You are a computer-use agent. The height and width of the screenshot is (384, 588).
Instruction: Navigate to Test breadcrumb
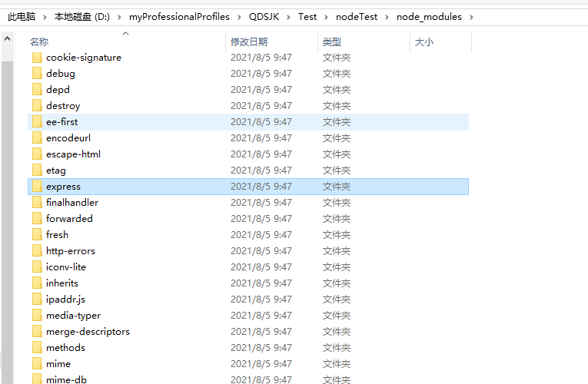click(x=307, y=17)
